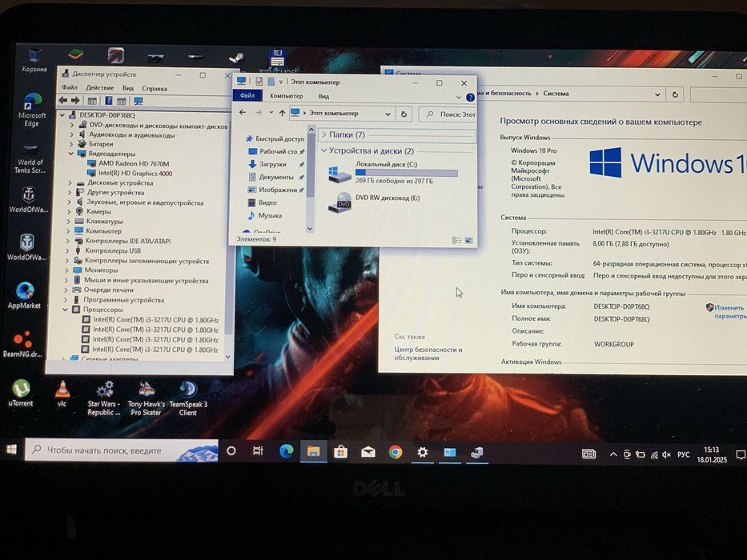747x560 pixels.
Task: Launch BeamNG.drive desktop icon
Action: click(22, 344)
